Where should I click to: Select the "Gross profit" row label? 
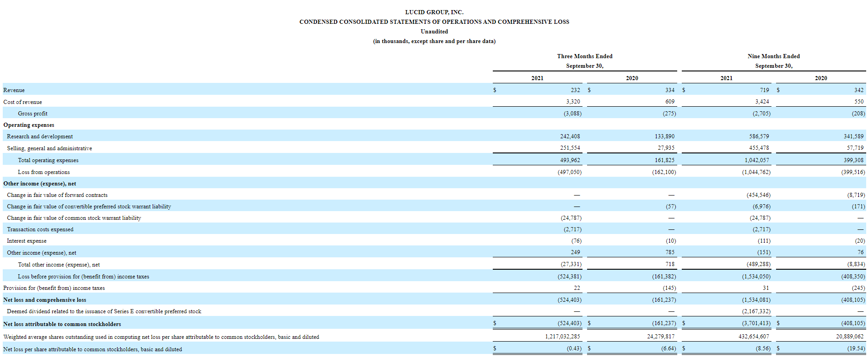(x=32, y=114)
